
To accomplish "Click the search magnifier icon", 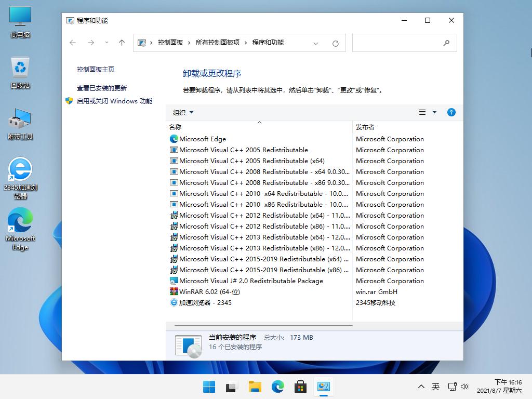I will (446, 43).
